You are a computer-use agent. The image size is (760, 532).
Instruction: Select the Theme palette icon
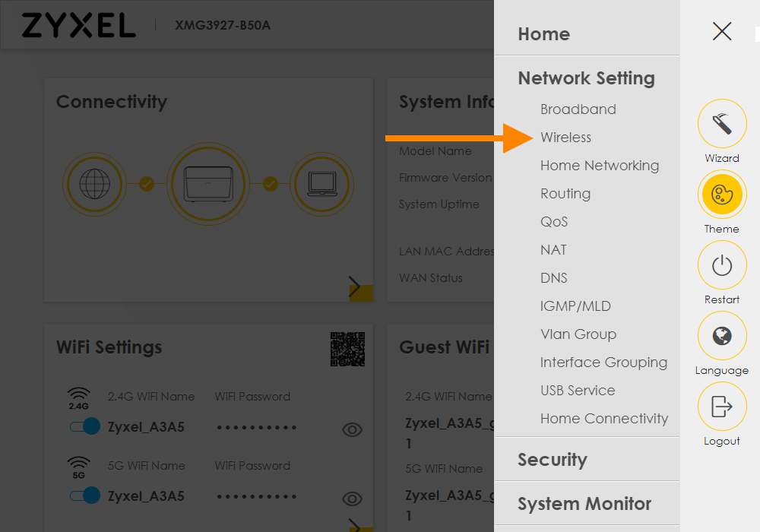click(722, 194)
